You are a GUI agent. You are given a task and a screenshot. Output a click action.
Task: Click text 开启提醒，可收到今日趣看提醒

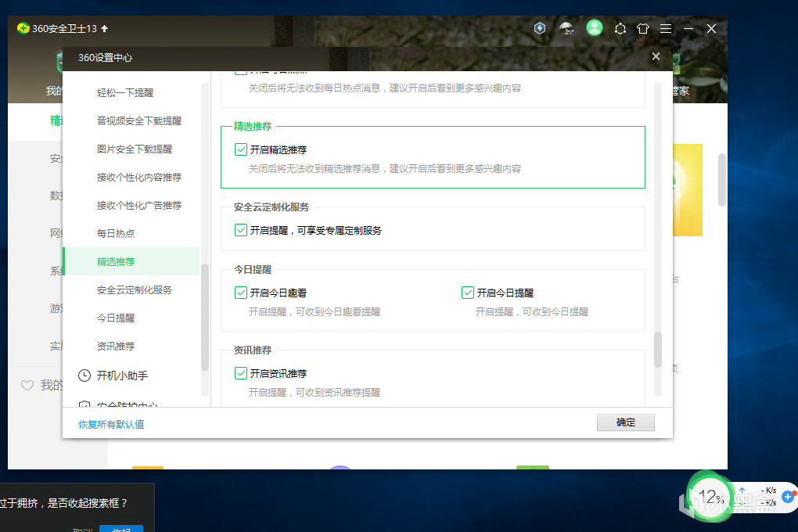coord(315,311)
